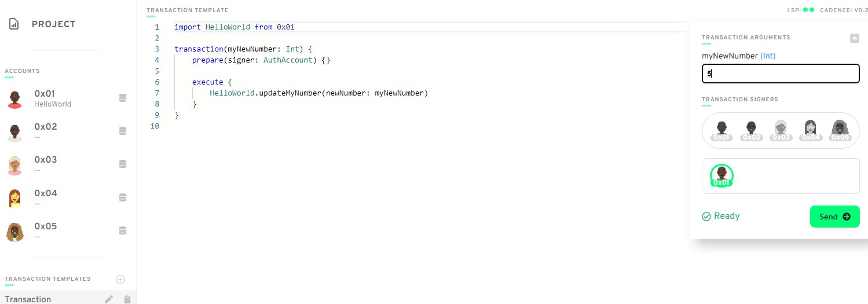Rename Transaction using the pencil icon
The height and width of the screenshot is (304, 868).
click(109, 299)
